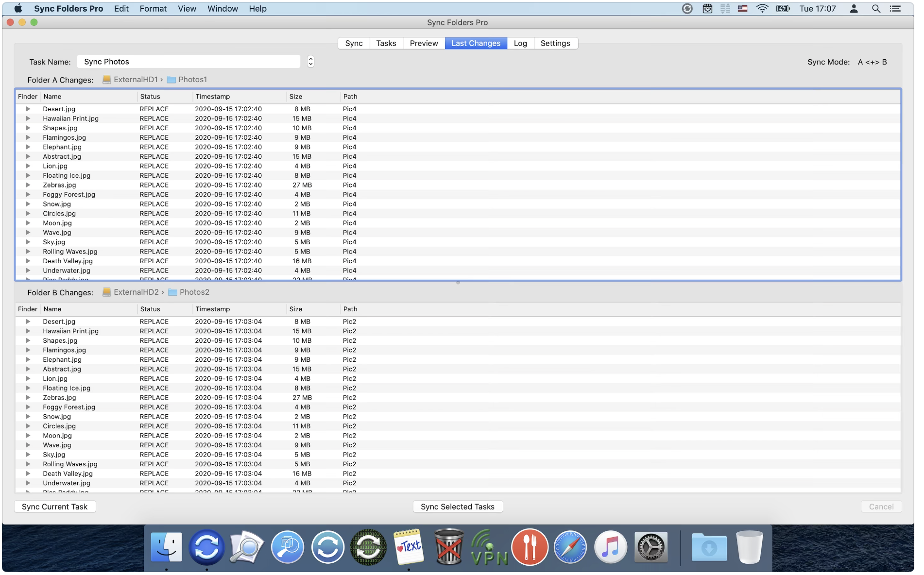The image size is (924, 575).
Task: Open the VPN app in Dock
Action: tap(489, 547)
